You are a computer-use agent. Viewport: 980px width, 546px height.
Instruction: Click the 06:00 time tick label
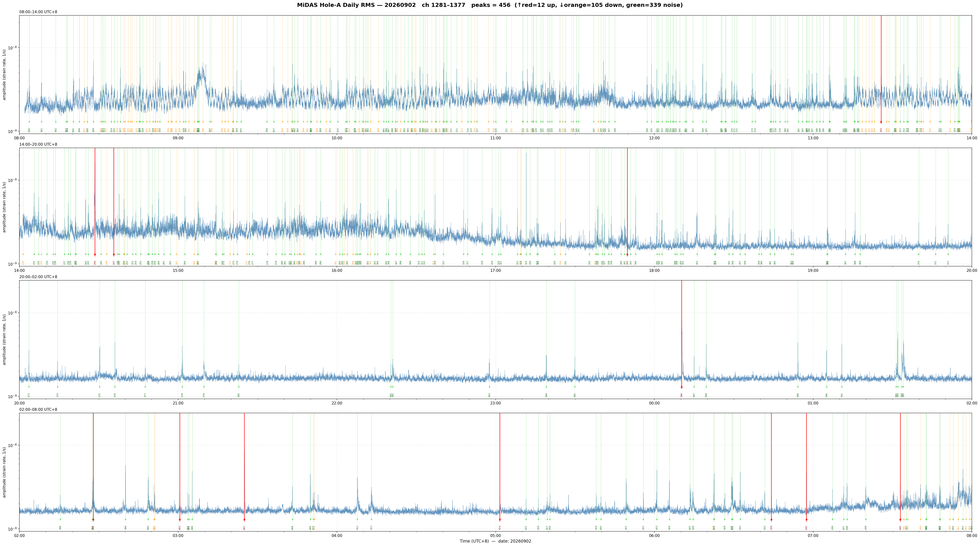tap(654, 535)
